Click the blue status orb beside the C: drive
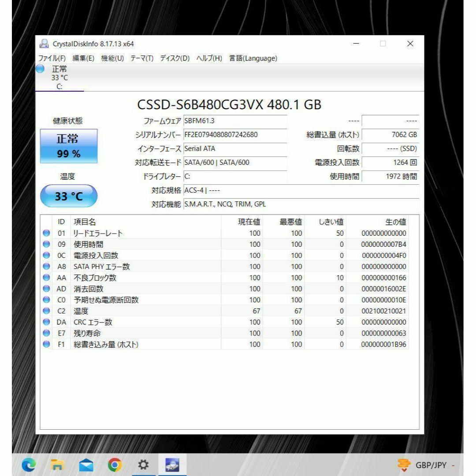The width and height of the screenshot is (476, 476). (40, 69)
